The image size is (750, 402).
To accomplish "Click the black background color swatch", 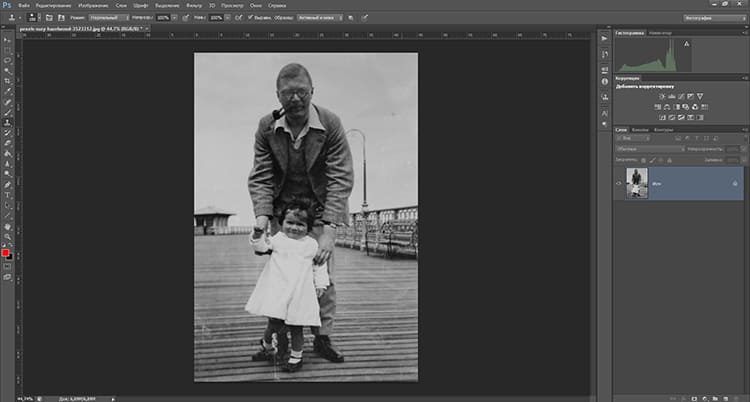I will tap(10, 257).
